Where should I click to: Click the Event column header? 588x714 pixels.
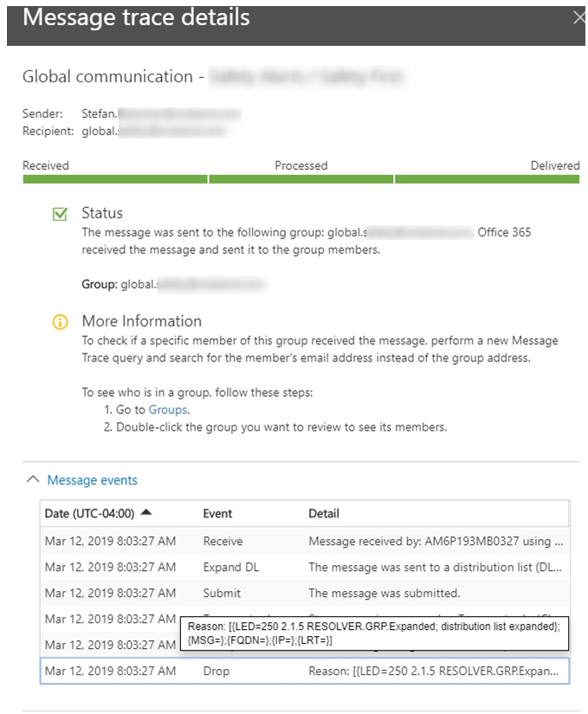(217, 514)
